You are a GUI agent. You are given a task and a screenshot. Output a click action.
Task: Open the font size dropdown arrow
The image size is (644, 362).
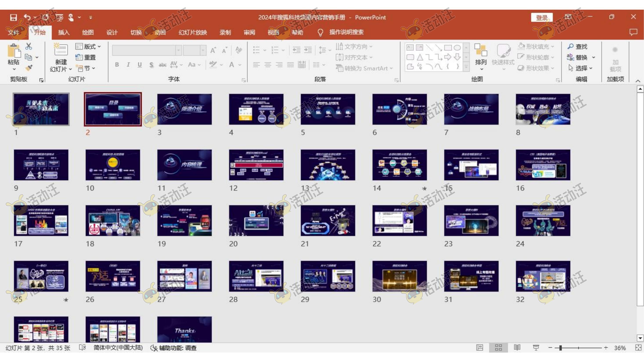(x=203, y=50)
